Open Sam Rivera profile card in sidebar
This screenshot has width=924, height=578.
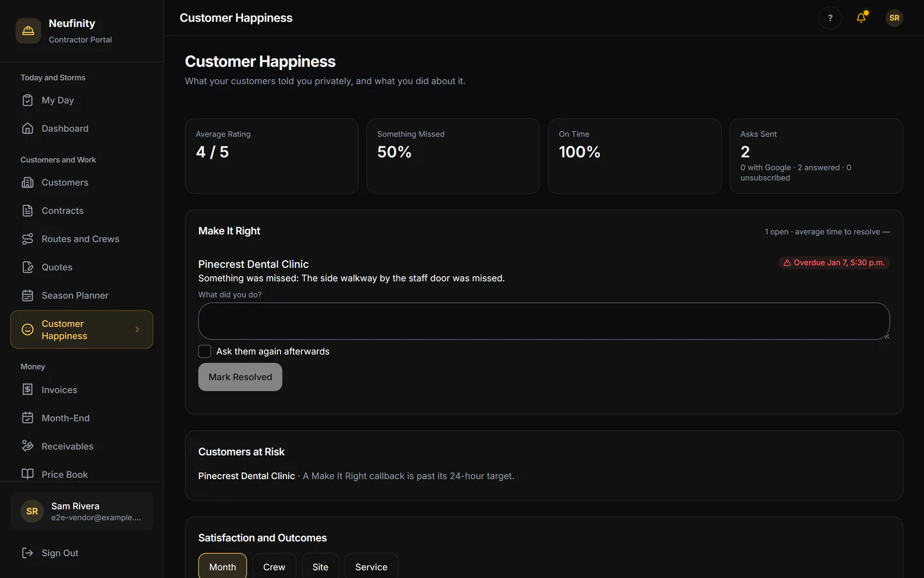coord(82,511)
